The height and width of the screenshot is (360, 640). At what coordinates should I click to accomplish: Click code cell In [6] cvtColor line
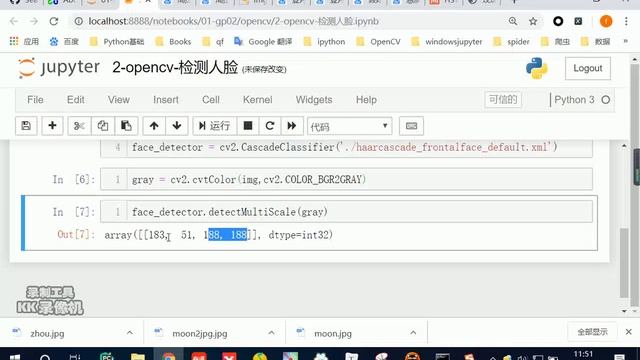click(x=347, y=179)
